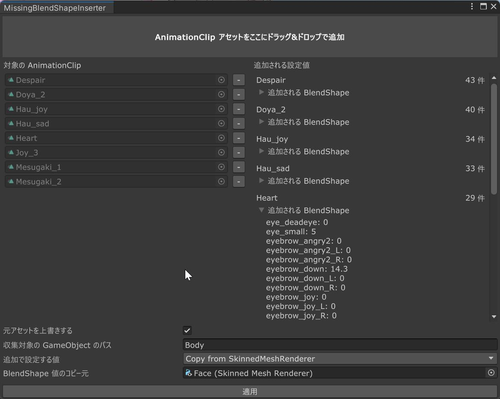Screen dimensions: 500x399
Task: Click the eyebrow_angry2: 0 entry
Action: click(x=304, y=241)
